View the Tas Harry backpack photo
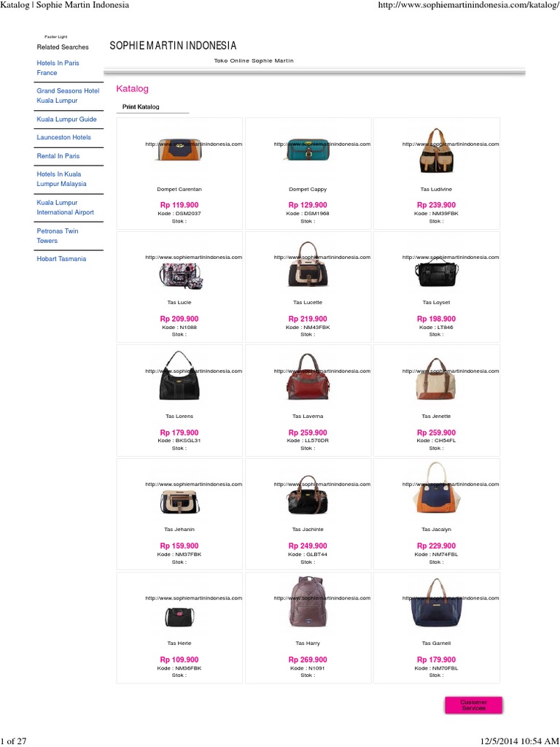 (308, 602)
